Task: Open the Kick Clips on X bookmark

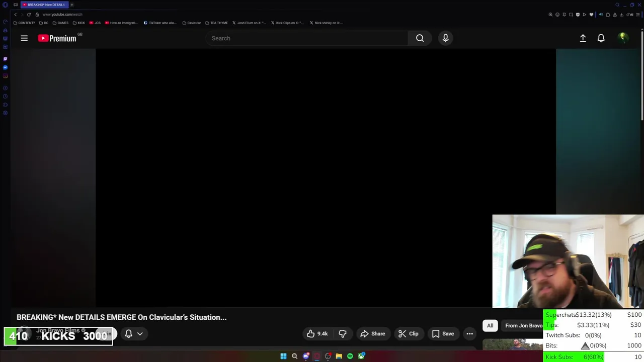Action: (x=287, y=23)
